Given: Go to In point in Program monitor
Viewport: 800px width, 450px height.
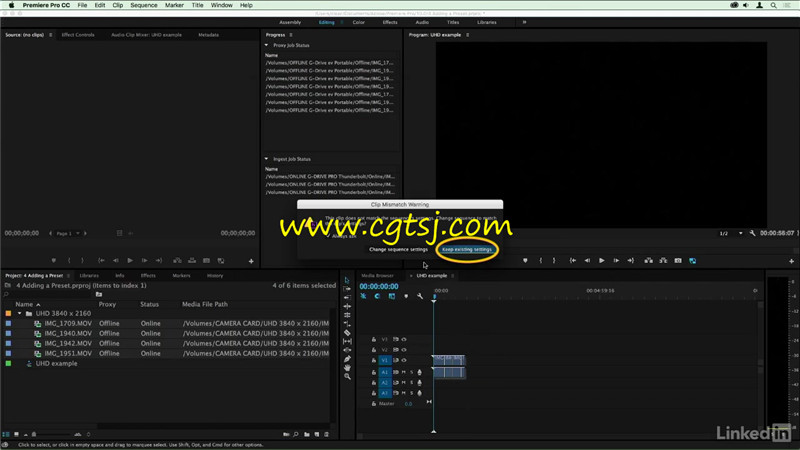Looking at the screenshot, I should pyautogui.click(x=573, y=261).
